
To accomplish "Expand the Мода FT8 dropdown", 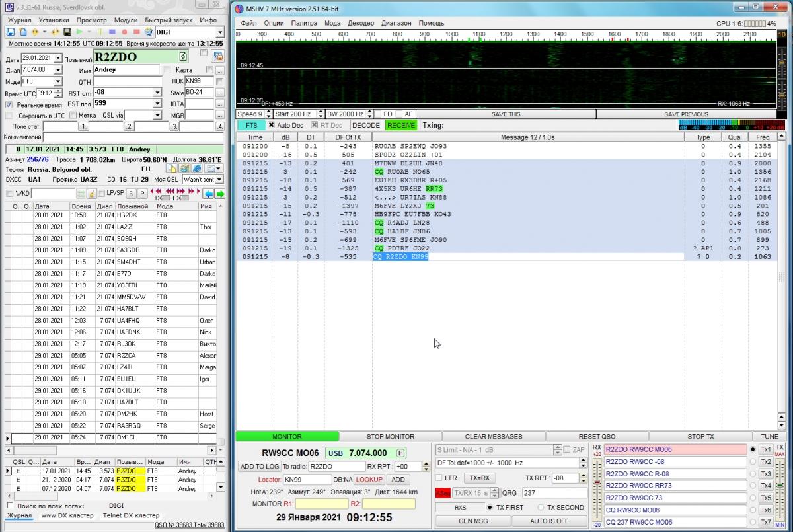I will click(x=58, y=81).
